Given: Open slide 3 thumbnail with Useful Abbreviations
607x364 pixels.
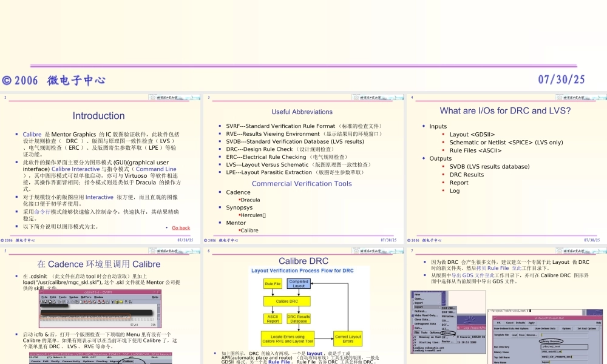Looking at the screenshot, I should coord(303,168).
